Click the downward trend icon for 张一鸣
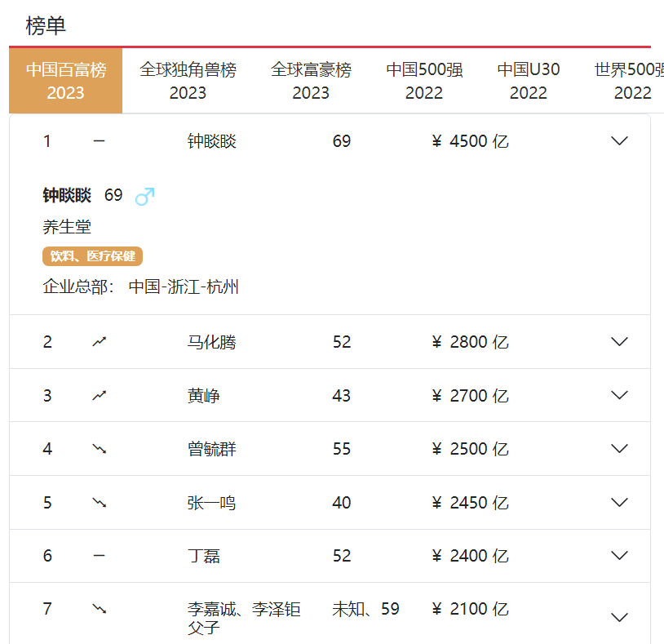The height and width of the screenshot is (644, 664). 100,503
